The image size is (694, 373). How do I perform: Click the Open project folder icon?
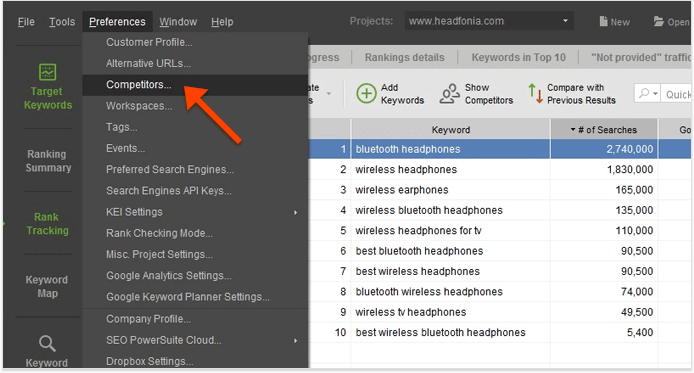659,21
